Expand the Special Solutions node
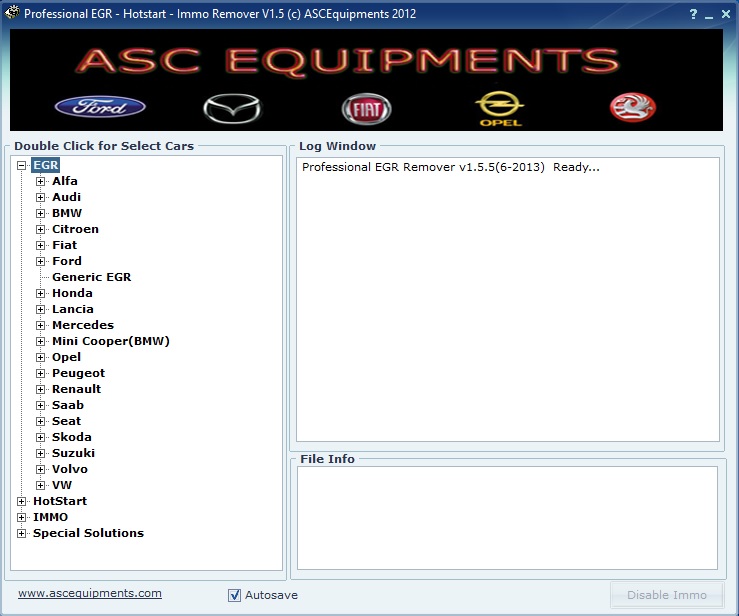 coord(22,533)
